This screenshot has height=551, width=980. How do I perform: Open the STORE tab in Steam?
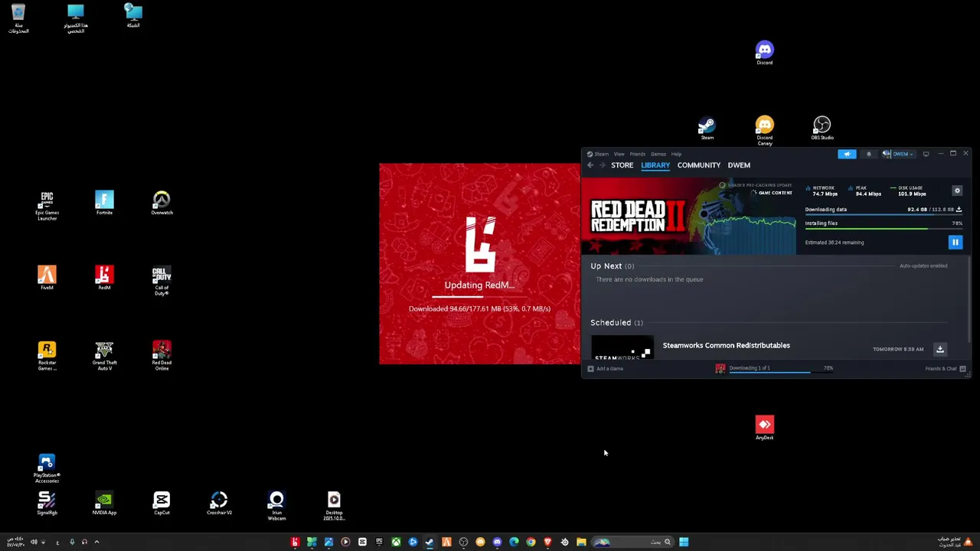[622, 165]
